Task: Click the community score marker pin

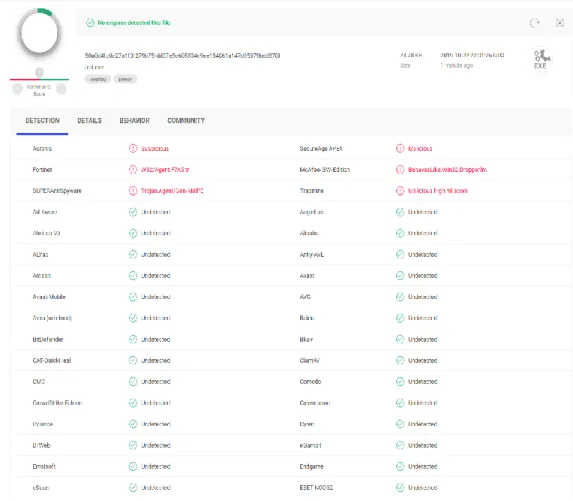Action: [x=39, y=72]
